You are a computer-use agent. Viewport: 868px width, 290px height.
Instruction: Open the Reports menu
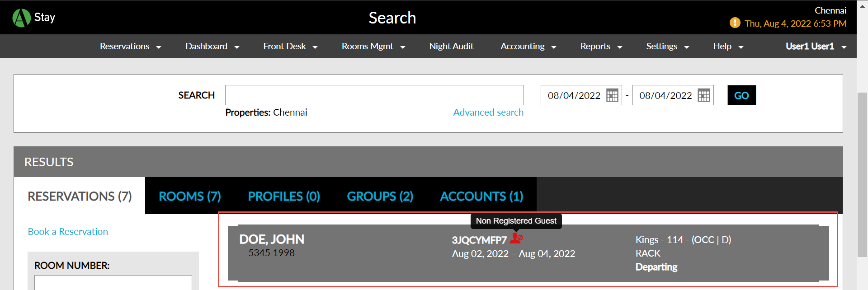[x=601, y=47]
